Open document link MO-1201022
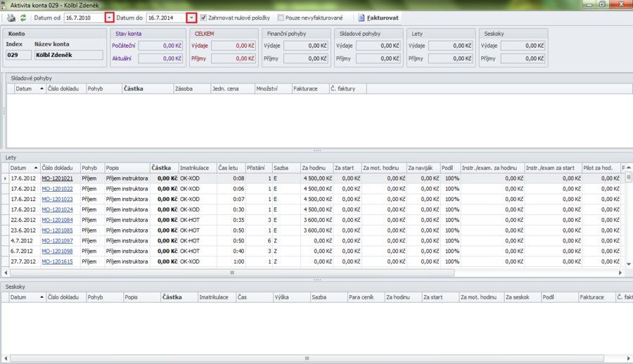Image resolution: width=633 pixels, height=364 pixels. (x=57, y=189)
